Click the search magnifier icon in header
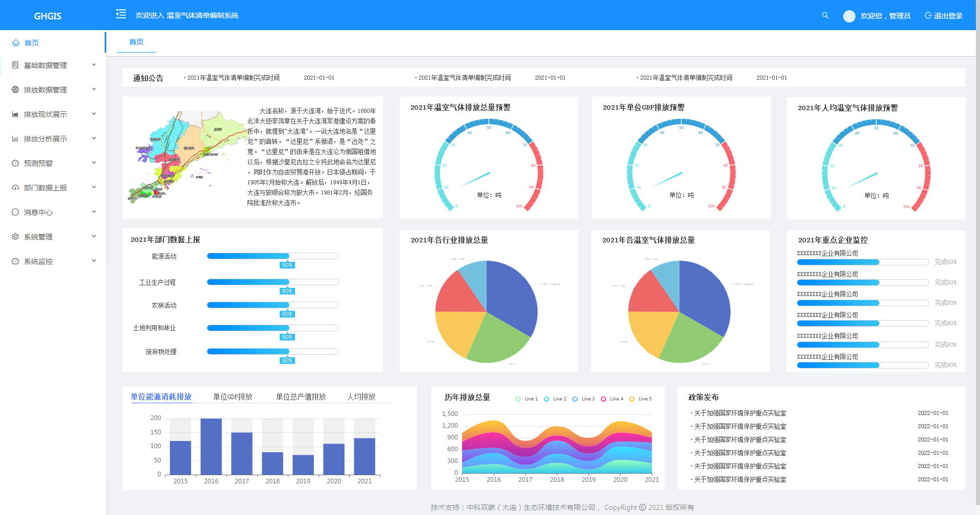 (825, 16)
